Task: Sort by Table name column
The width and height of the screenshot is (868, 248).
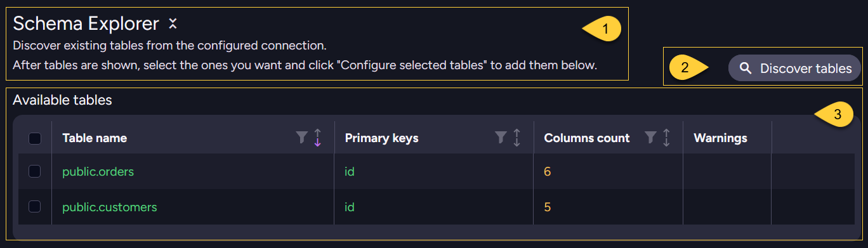Action: coord(318,138)
